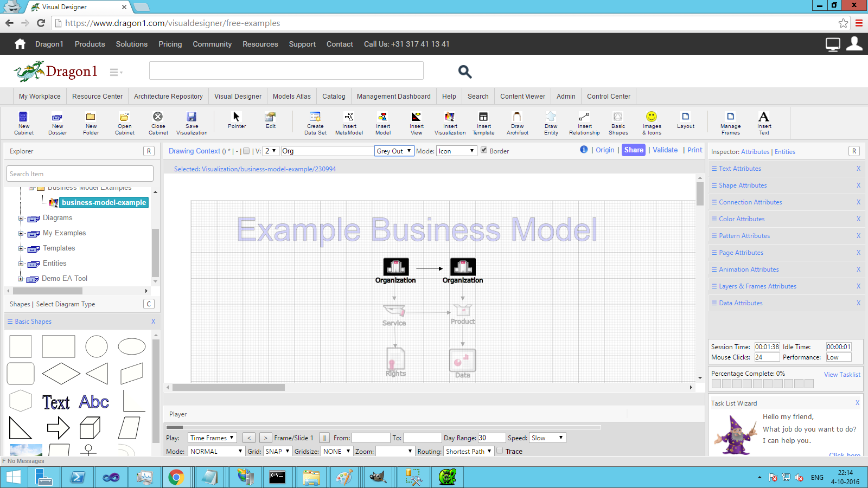Click the Share button

(x=634, y=150)
